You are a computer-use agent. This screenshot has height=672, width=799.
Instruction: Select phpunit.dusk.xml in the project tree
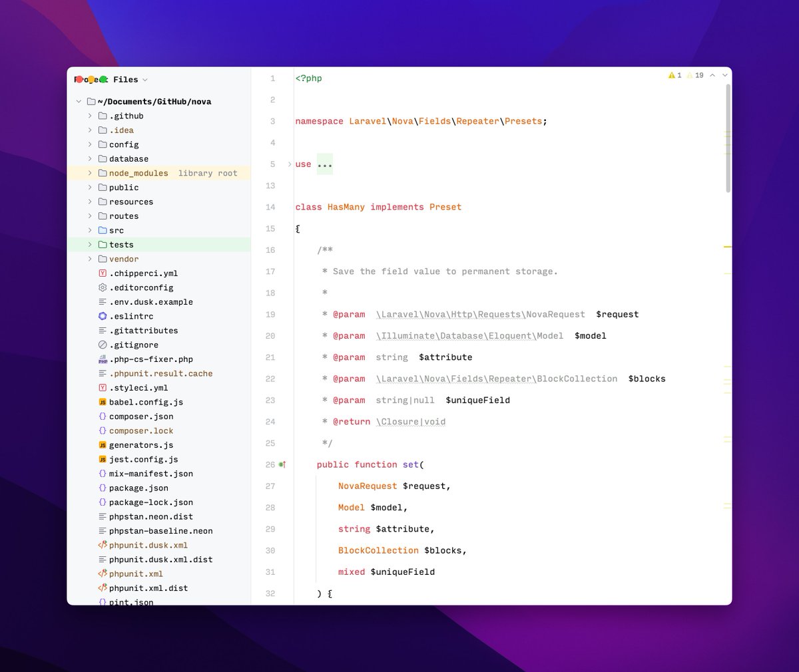[159, 546]
